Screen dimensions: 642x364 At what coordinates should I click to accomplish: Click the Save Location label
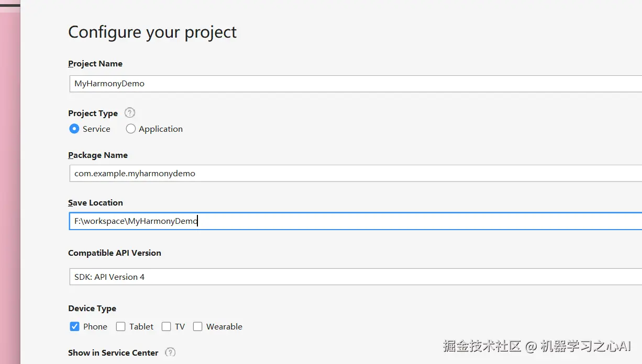tap(95, 203)
